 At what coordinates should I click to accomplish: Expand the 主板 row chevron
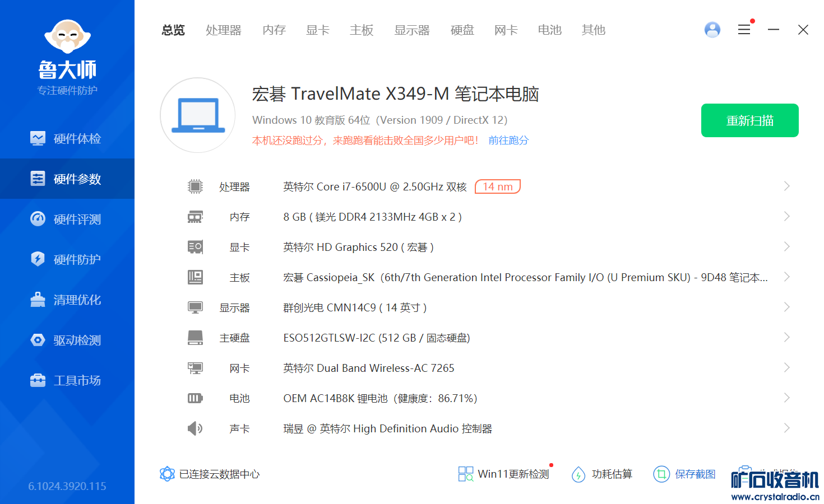(787, 277)
